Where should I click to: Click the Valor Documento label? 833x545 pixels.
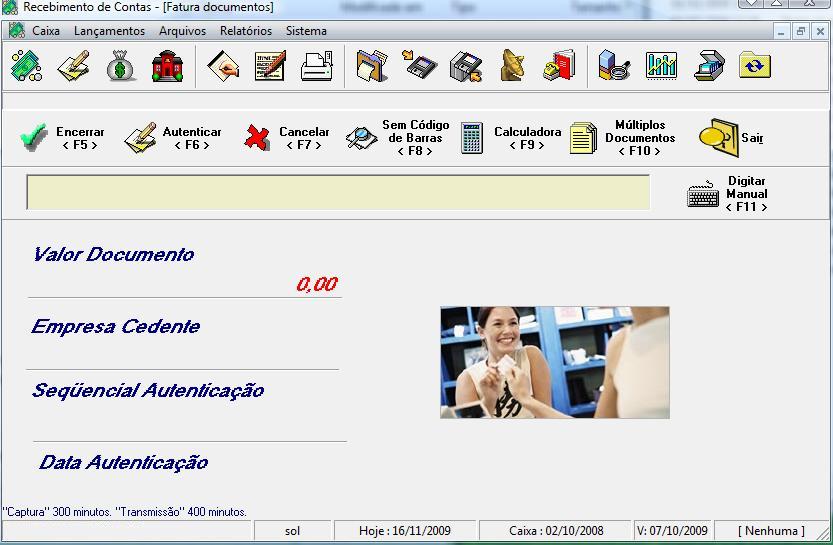(113, 254)
